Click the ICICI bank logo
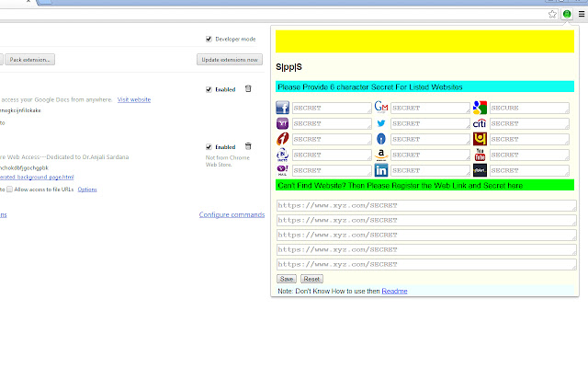The image size is (588, 368). pos(282,139)
